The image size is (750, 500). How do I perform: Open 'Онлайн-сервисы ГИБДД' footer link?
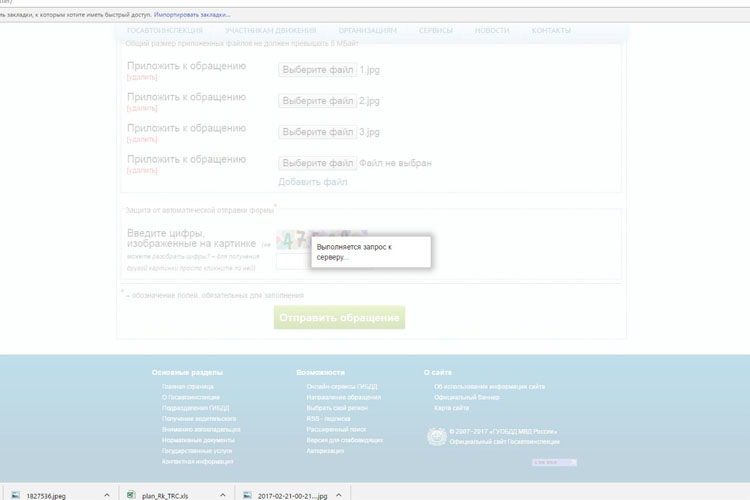tap(342, 386)
